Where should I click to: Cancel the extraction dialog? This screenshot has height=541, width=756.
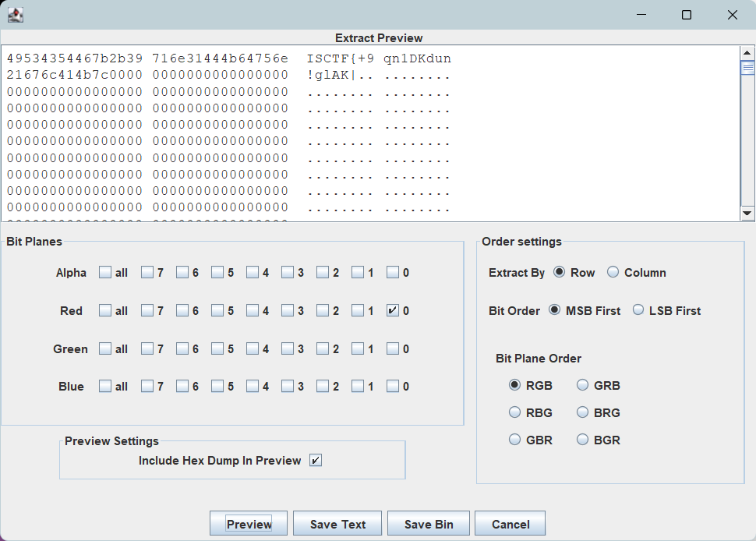click(510, 524)
